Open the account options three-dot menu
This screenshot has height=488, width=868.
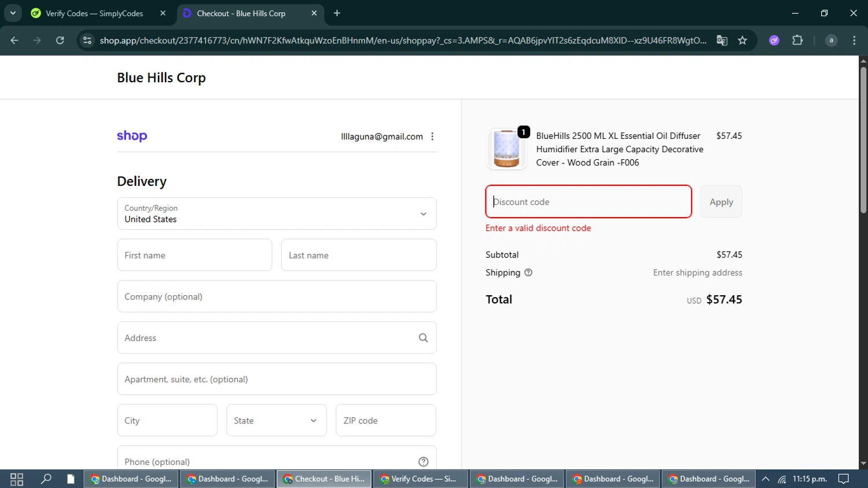(x=432, y=137)
